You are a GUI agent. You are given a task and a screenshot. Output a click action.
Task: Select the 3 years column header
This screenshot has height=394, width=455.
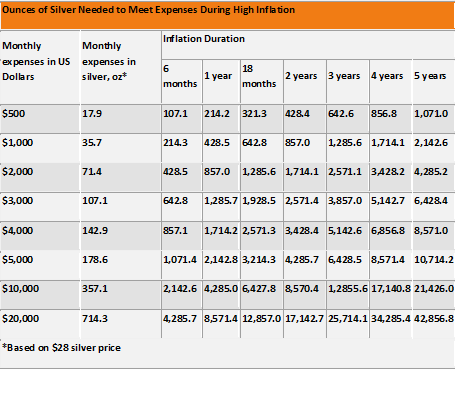coord(344,76)
